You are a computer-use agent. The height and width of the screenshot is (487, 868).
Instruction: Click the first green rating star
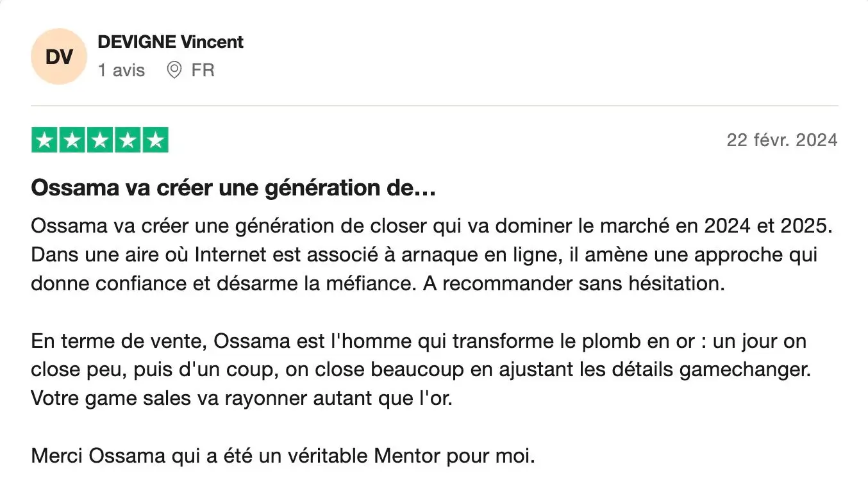point(45,140)
